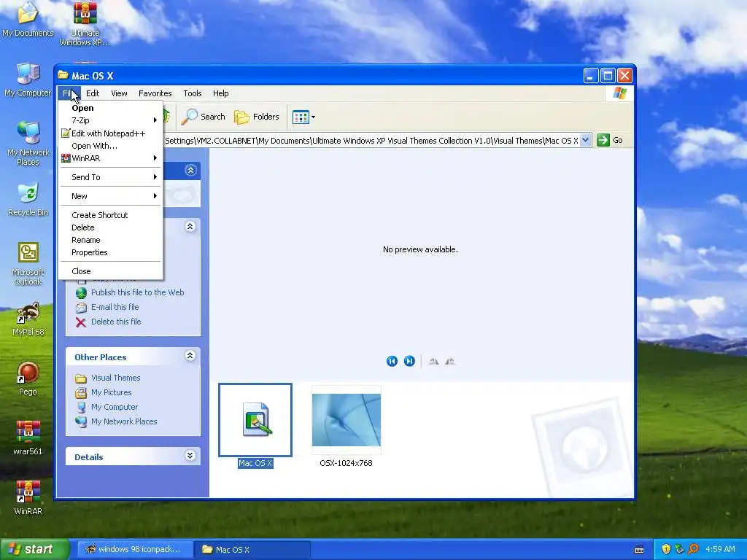The height and width of the screenshot is (560, 747).
Task: Select Create Shortcut menu entry
Action: click(111, 215)
